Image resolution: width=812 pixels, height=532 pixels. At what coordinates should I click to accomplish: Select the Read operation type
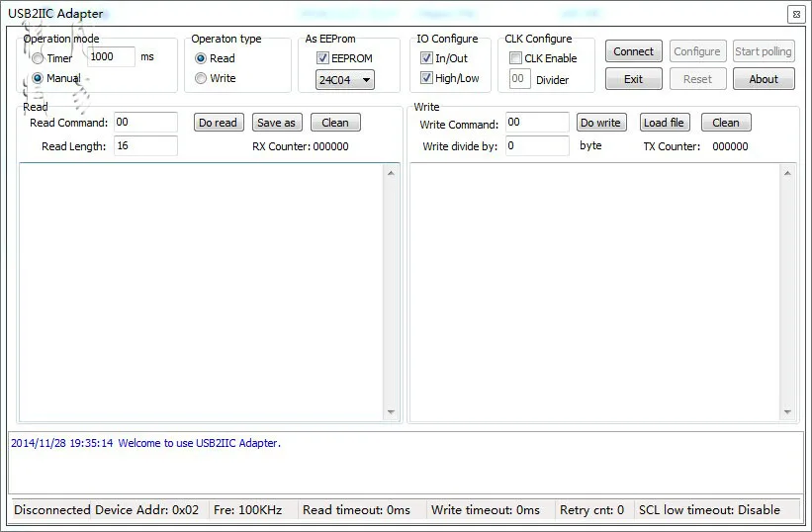[x=201, y=58]
